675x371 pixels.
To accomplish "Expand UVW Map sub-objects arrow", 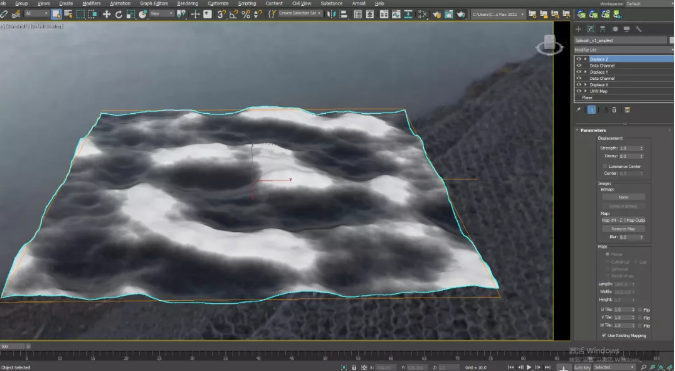I will [585, 91].
